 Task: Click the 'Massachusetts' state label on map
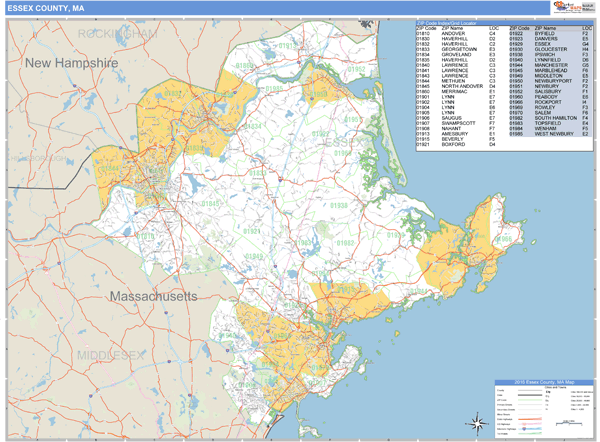(x=153, y=298)
